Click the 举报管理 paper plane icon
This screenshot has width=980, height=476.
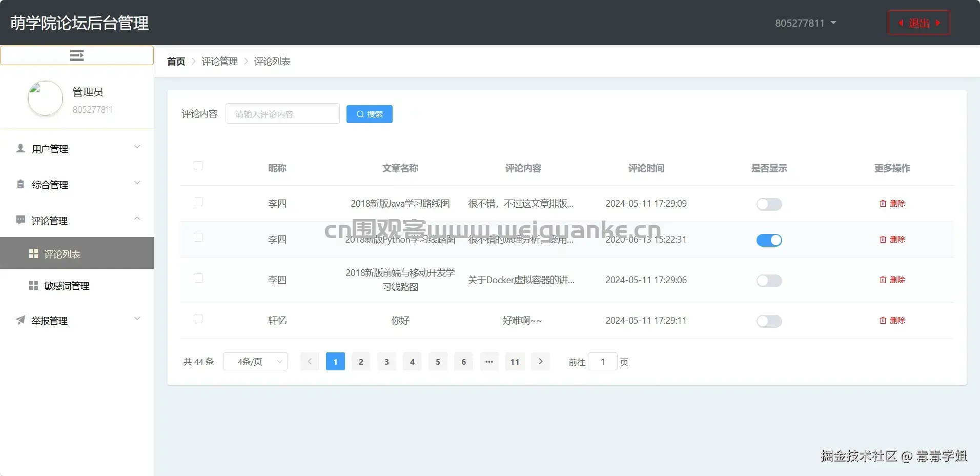21,320
